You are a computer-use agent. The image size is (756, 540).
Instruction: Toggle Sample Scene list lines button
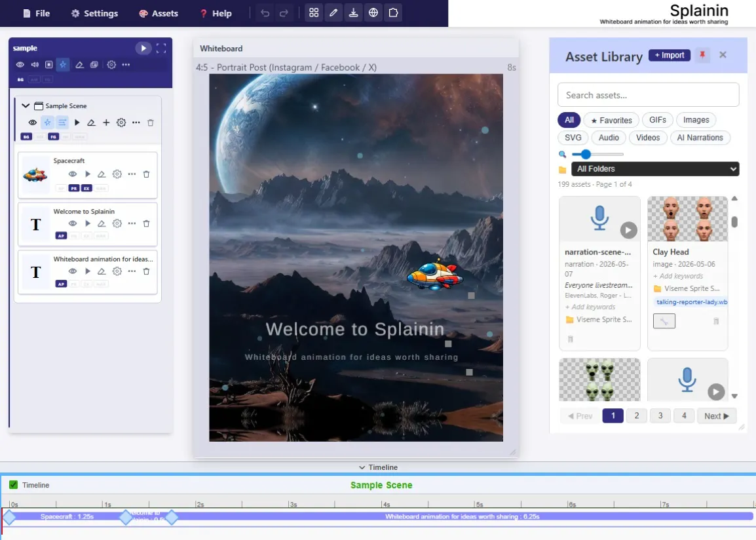coord(62,123)
